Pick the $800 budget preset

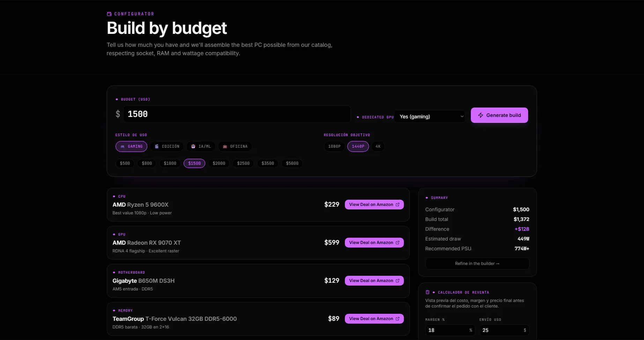coord(147,163)
